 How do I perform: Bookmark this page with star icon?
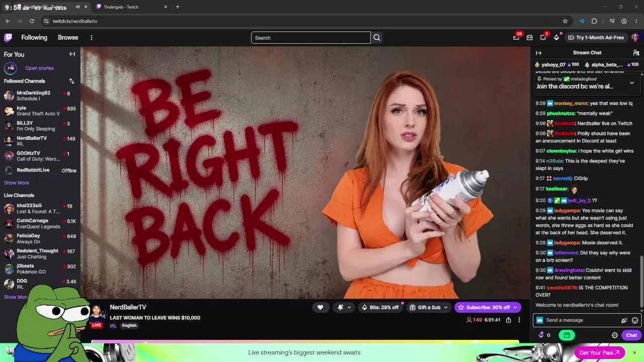565,21
